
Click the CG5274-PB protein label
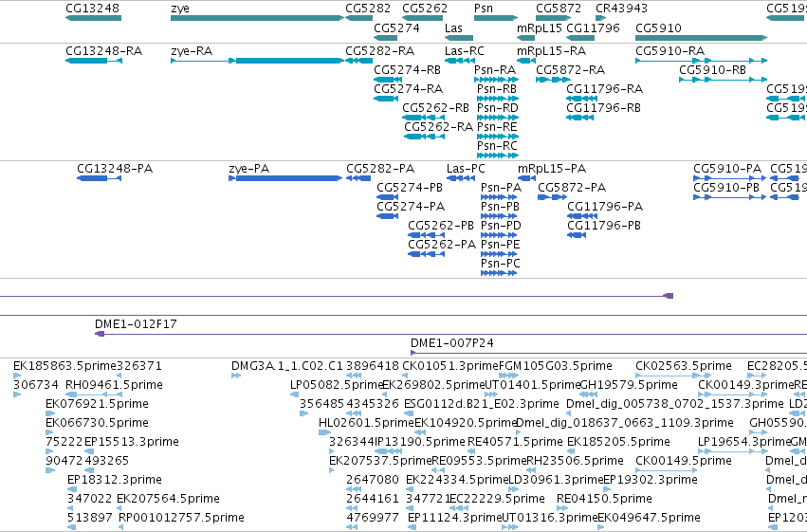coord(410,188)
